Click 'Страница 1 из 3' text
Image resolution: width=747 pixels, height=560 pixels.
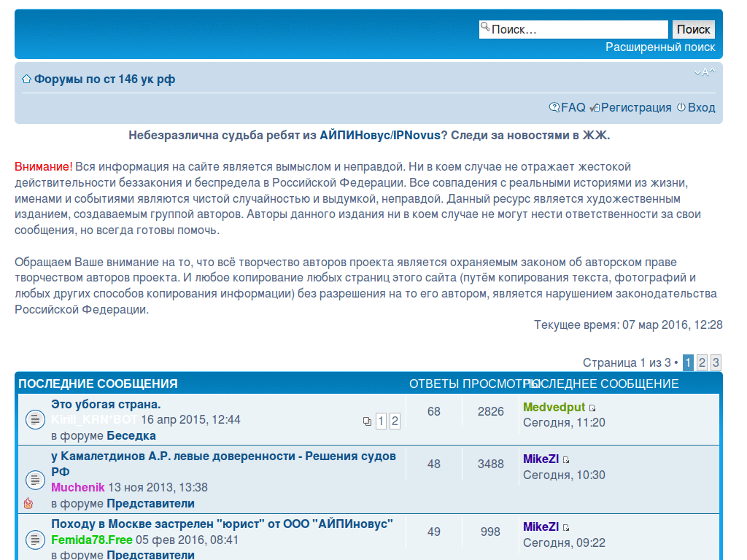[627, 363]
